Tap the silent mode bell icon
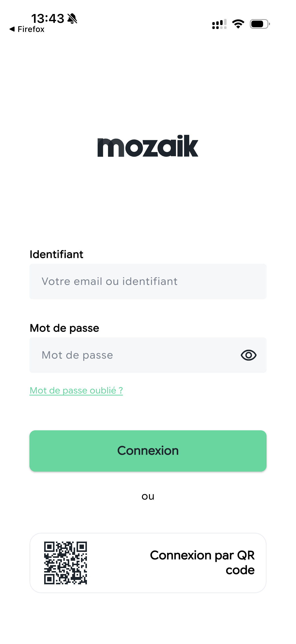This screenshot has height=644, width=296. 72,18
